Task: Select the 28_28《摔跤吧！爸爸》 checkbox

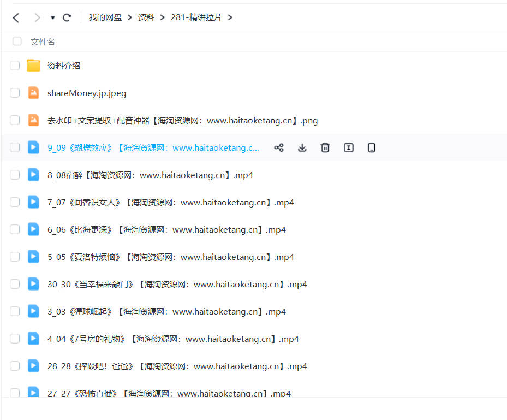Action: (x=15, y=366)
